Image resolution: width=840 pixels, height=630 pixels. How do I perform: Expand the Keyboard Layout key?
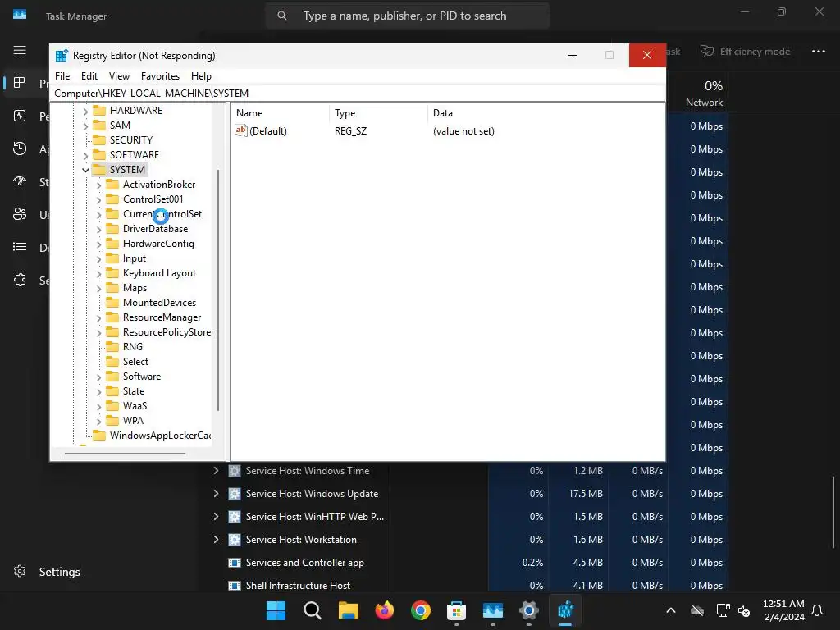tap(98, 274)
